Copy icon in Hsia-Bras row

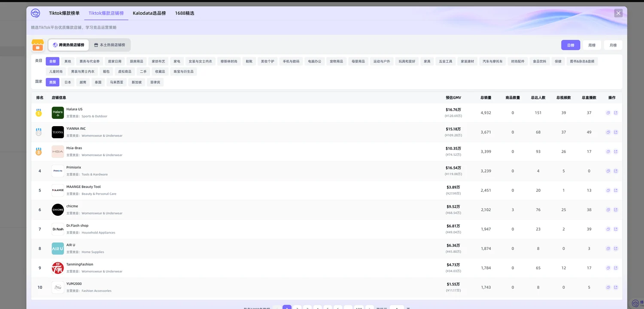[x=608, y=151]
